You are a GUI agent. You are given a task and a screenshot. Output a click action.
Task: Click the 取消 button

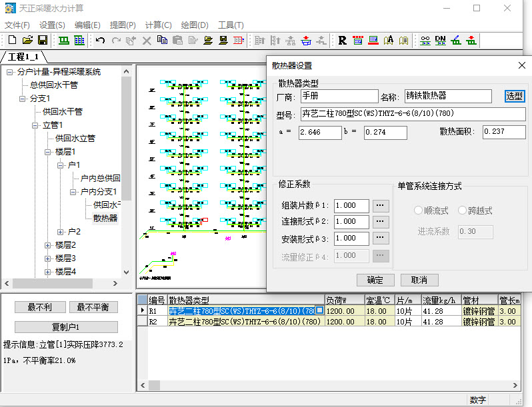pyautogui.click(x=419, y=280)
